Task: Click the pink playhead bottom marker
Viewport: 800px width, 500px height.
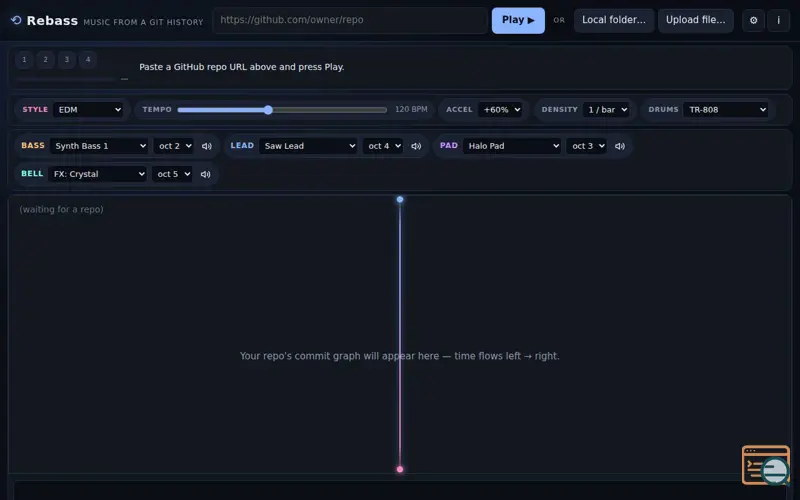Action: [x=400, y=469]
